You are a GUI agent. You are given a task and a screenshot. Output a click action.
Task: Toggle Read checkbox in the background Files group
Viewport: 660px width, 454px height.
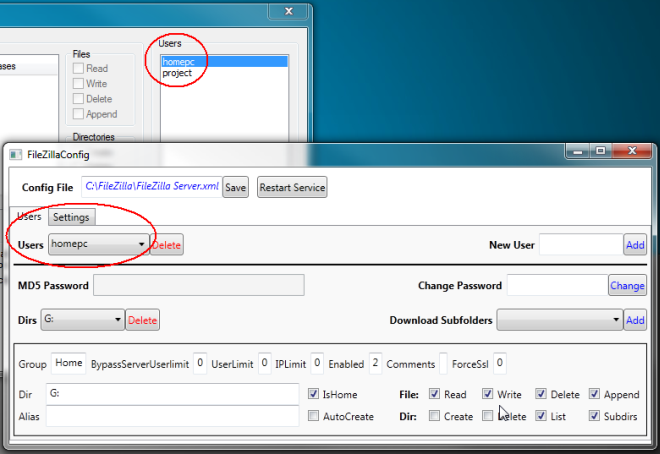click(x=78, y=68)
